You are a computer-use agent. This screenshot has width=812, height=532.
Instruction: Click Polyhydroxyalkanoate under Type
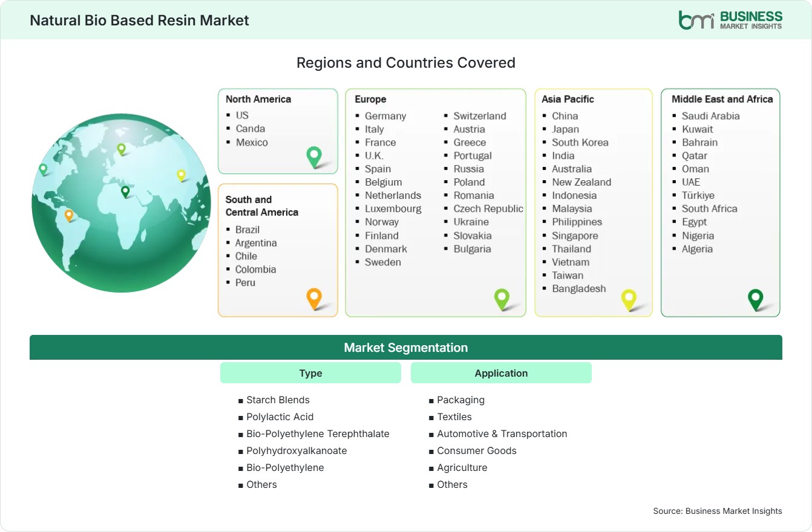(296, 450)
